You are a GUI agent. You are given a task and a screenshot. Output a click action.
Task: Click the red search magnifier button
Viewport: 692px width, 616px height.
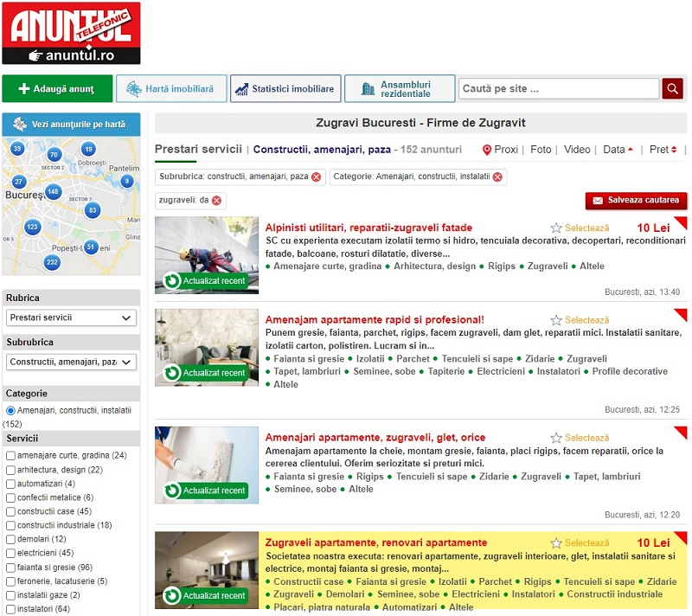pyautogui.click(x=672, y=89)
